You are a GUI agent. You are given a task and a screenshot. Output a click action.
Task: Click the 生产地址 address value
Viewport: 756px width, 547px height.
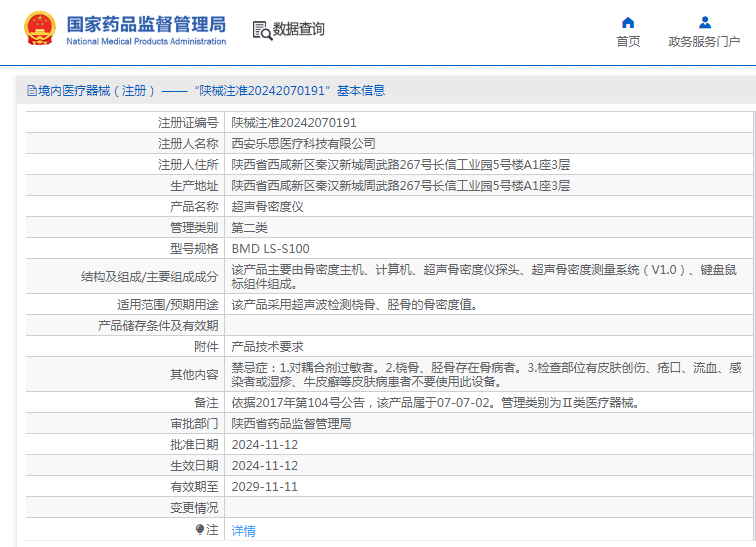tap(401, 186)
